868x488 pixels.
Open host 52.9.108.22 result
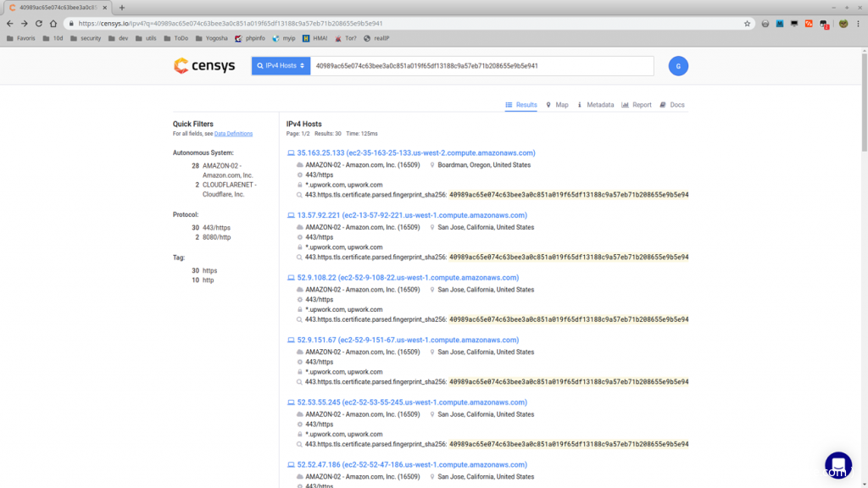point(408,278)
